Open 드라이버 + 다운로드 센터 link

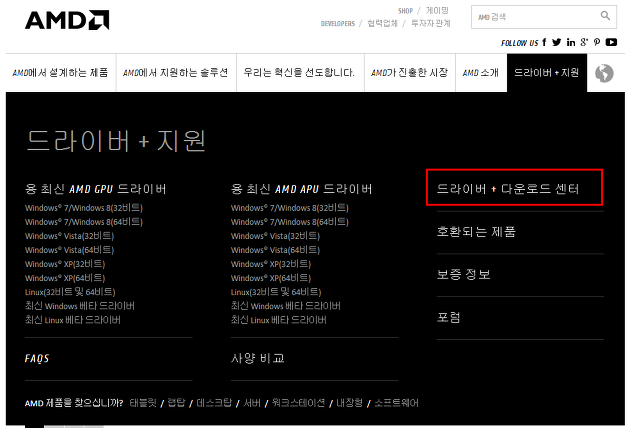(508, 189)
